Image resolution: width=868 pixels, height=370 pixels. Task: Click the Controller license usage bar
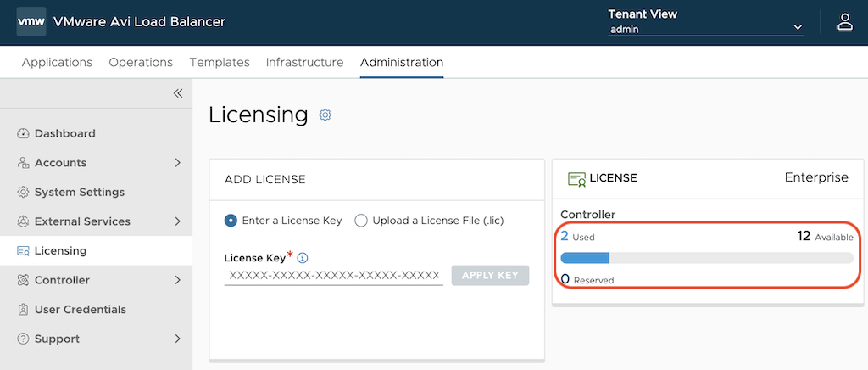tap(707, 258)
